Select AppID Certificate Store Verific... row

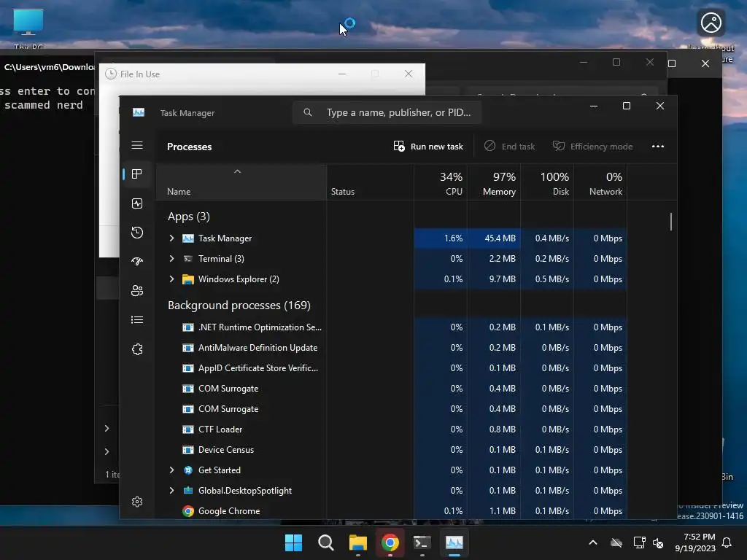tap(392, 368)
